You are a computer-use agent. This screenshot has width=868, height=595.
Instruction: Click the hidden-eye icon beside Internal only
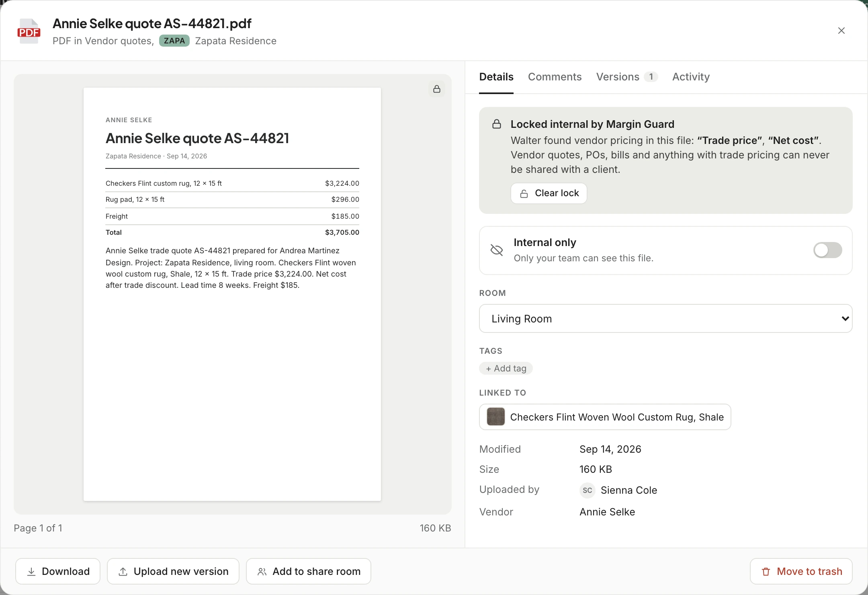click(x=497, y=250)
